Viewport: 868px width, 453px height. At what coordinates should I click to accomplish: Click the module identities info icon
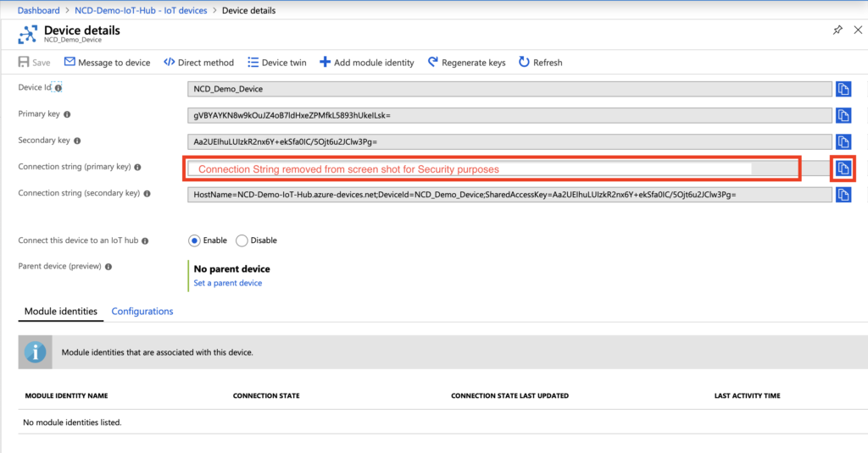point(35,351)
